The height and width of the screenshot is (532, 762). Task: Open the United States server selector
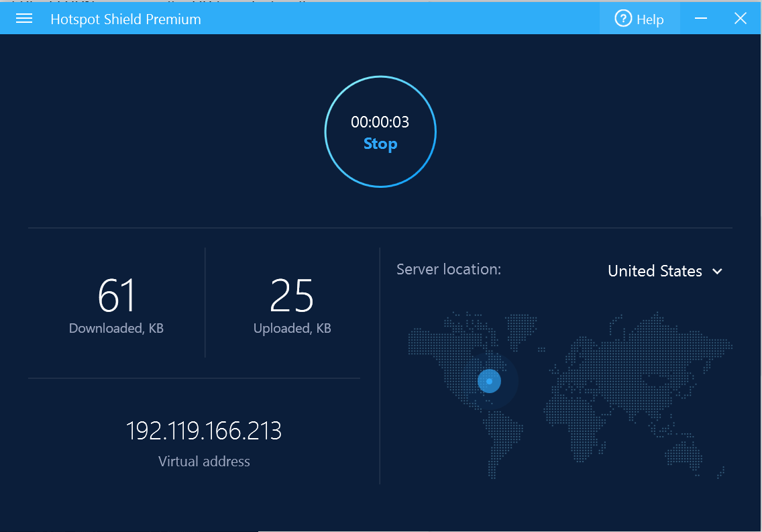coord(655,271)
